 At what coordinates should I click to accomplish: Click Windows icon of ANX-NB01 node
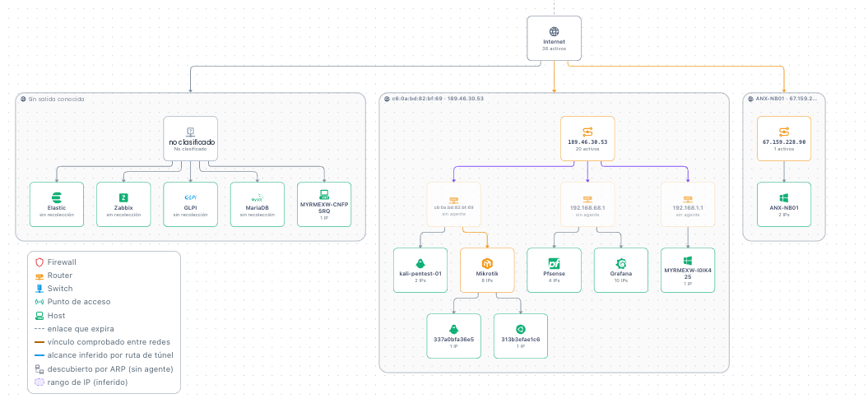coord(784,197)
